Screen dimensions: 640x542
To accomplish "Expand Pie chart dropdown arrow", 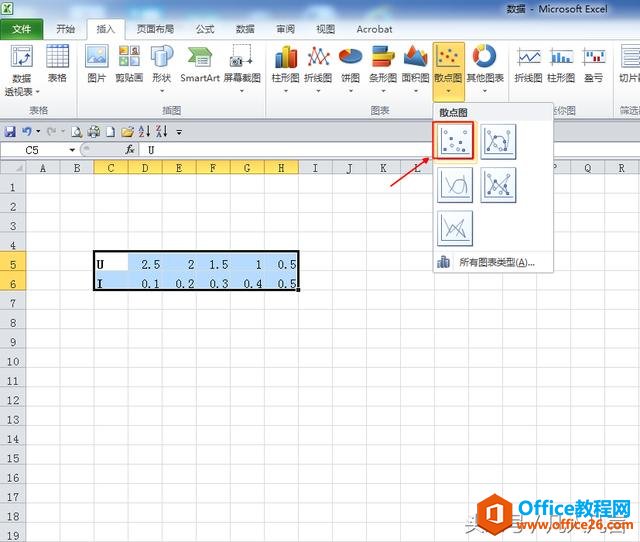I will 351,91.
